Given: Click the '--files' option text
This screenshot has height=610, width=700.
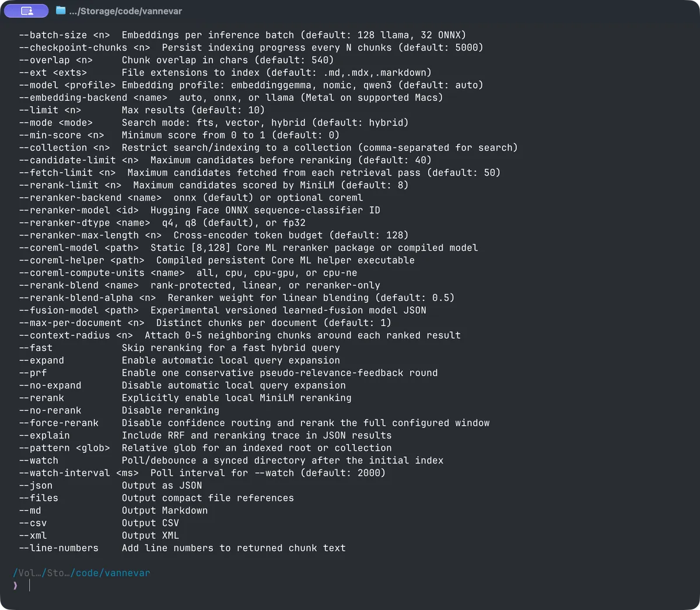Looking at the screenshot, I should pos(38,498).
